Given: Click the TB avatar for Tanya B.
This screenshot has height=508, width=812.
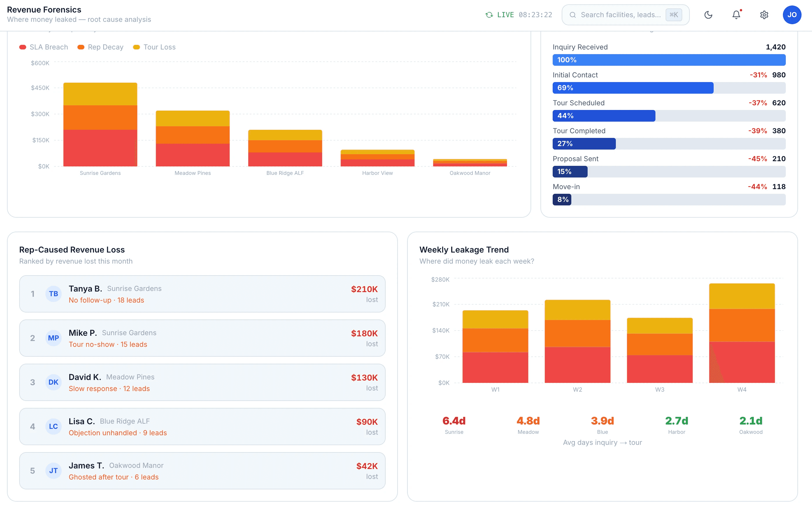Looking at the screenshot, I should [54, 294].
